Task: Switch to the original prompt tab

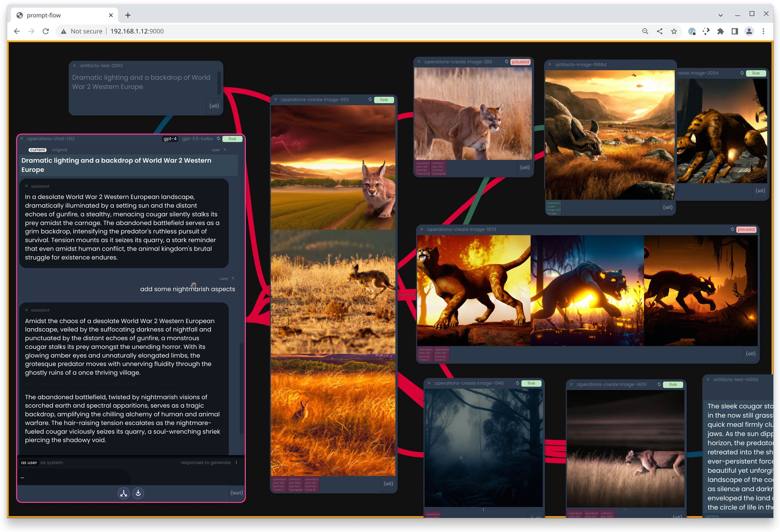Action: [60, 150]
